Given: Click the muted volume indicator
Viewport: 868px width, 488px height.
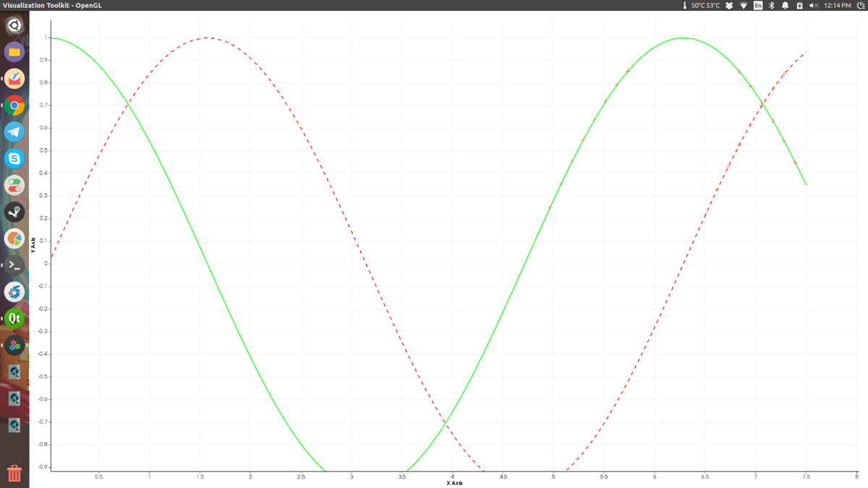Looking at the screenshot, I should [x=814, y=6].
